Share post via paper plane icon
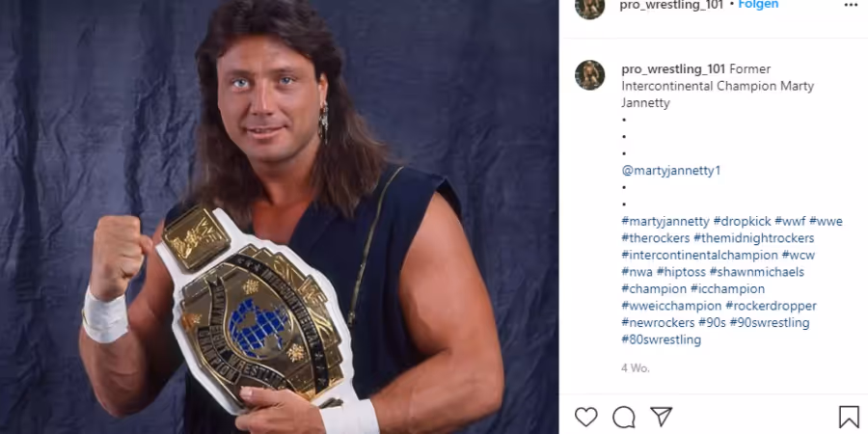The width and height of the screenshot is (868, 434). click(x=661, y=417)
